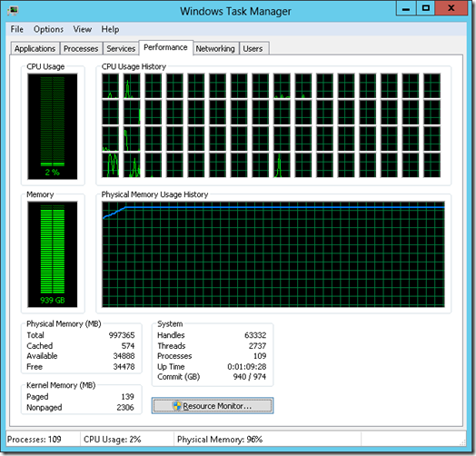476x456 pixels.
Task: Click Commit (GB) value 940 / 974
Action: [x=250, y=376]
